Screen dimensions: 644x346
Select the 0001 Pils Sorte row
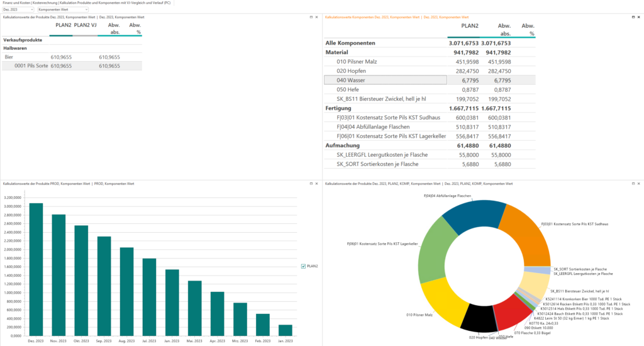coord(72,66)
